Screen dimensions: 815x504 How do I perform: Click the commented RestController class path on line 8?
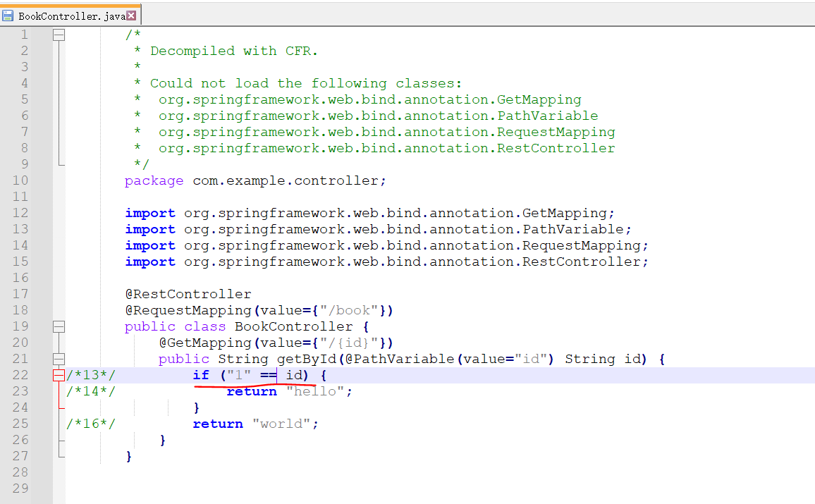click(x=387, y=148)
